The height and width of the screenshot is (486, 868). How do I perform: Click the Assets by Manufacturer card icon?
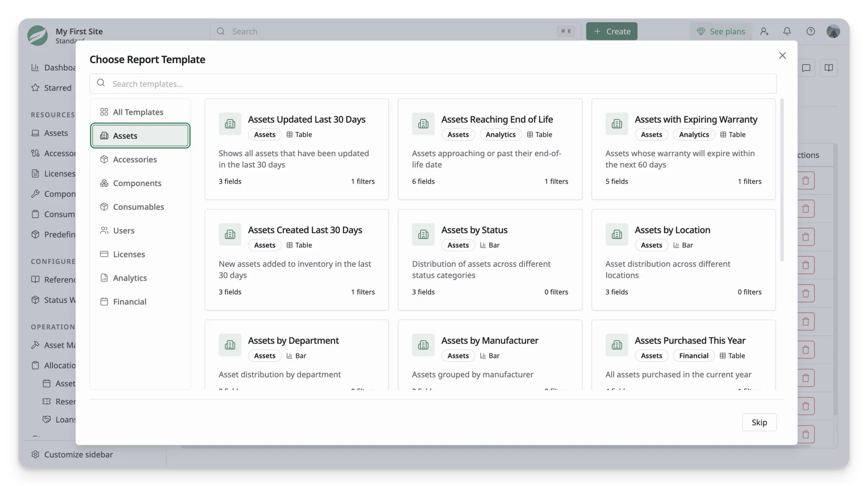(x=423, y=345)
